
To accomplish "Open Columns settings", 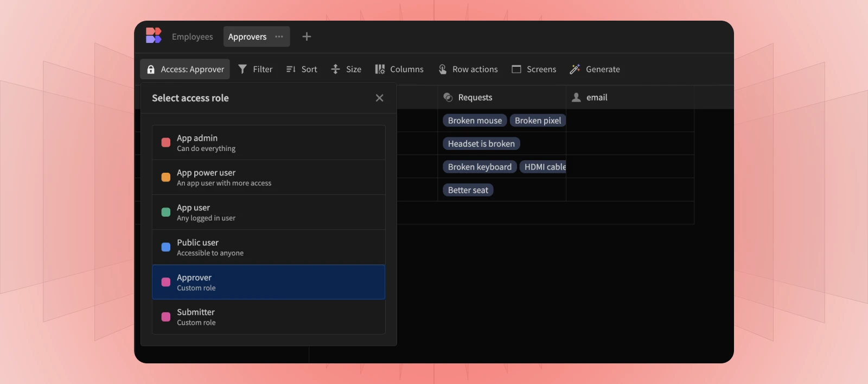I will (399, 69).
